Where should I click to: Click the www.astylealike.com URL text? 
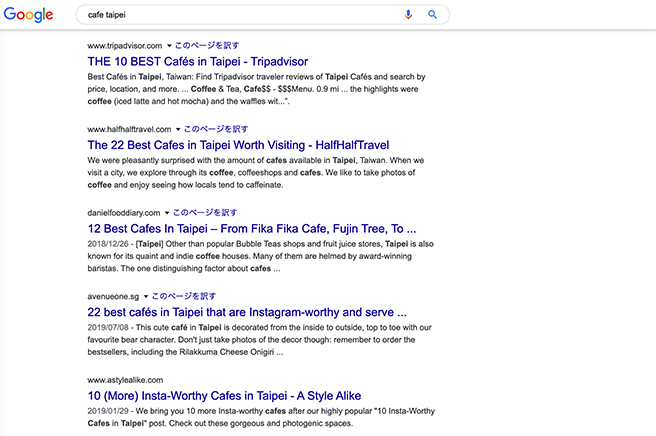pos(125,380)
